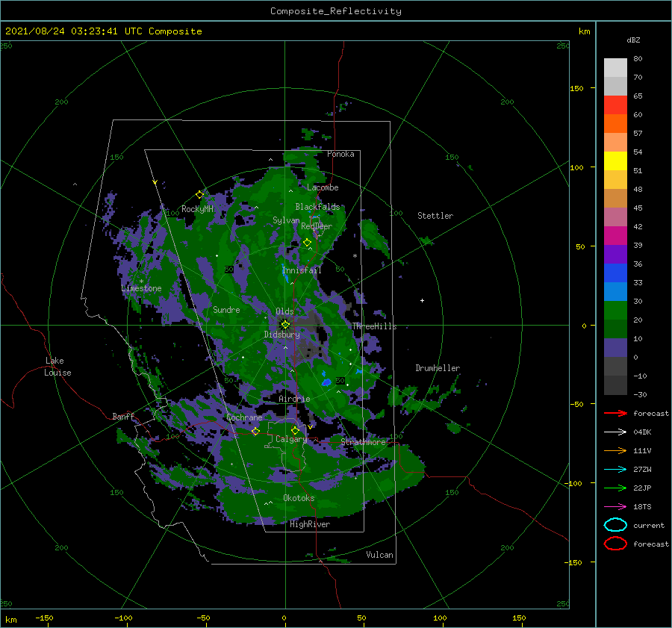
Task: Select the Lacombe label
Action: tap(323, 187)
